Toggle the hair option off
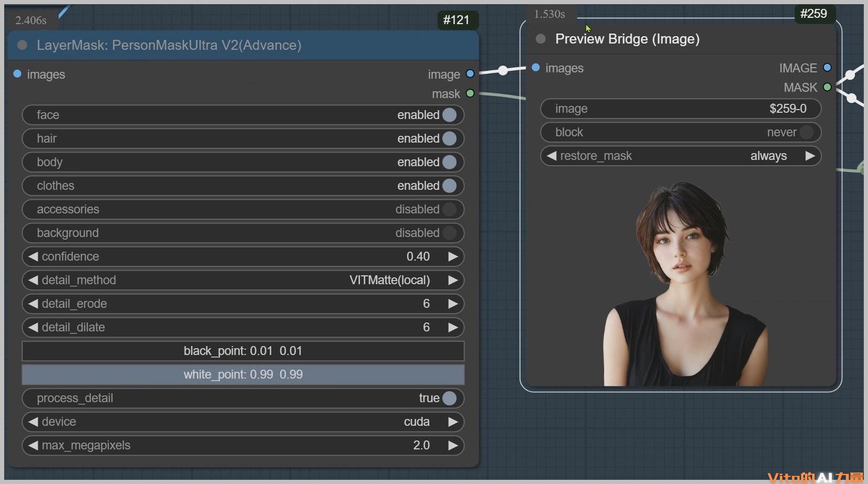868x484 pixels. pos(449,138)
